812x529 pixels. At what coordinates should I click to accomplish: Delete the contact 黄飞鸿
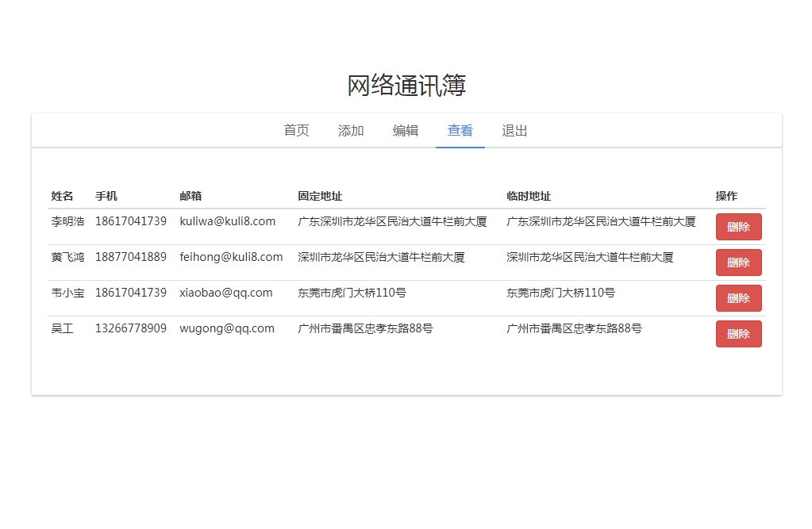738,263
